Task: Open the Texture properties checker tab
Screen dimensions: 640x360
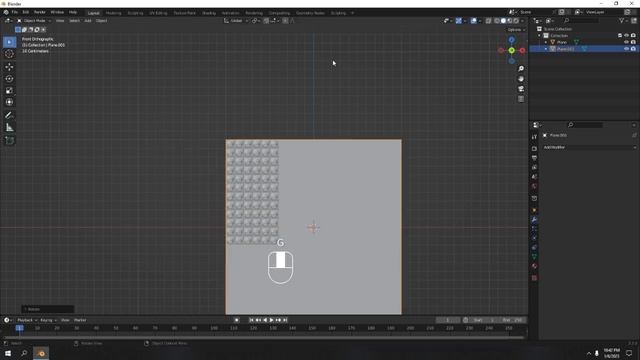Action: click(x=534, y=278)
